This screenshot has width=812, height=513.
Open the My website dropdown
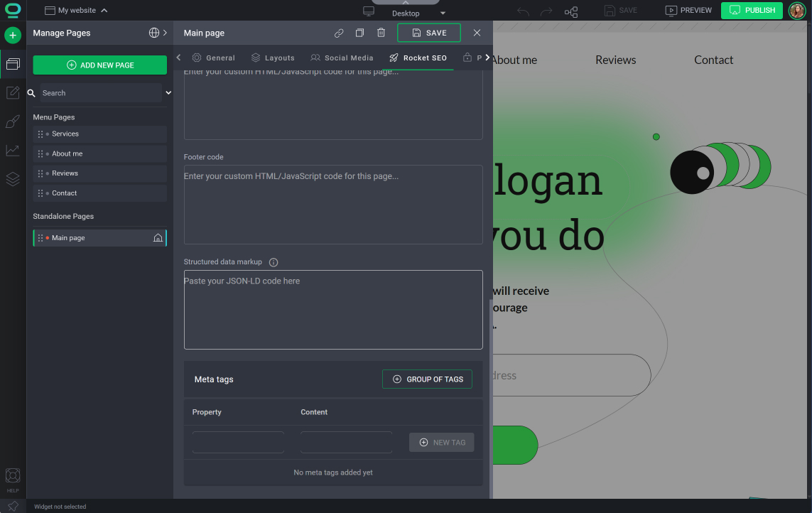(x=75, y=11)
